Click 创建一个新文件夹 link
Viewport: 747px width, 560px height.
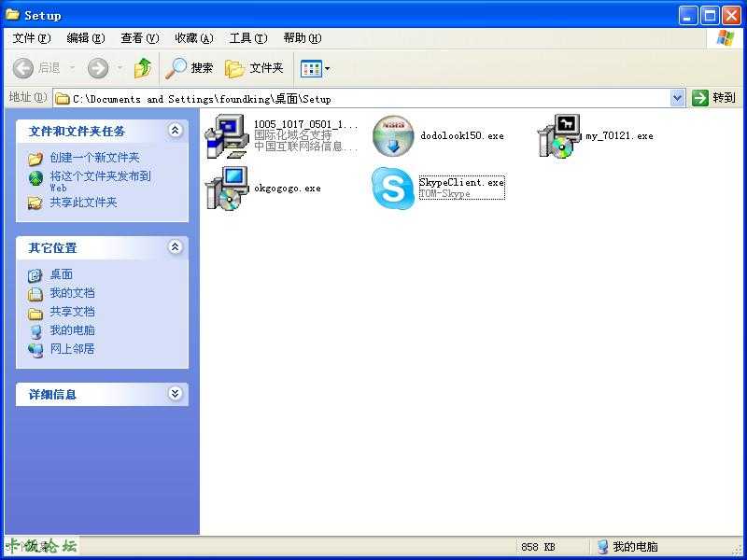(94, 158)
